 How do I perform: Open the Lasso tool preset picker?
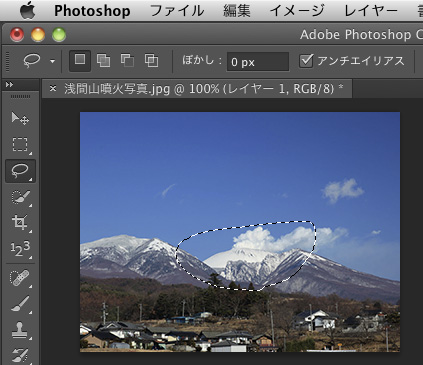[52, 61]
